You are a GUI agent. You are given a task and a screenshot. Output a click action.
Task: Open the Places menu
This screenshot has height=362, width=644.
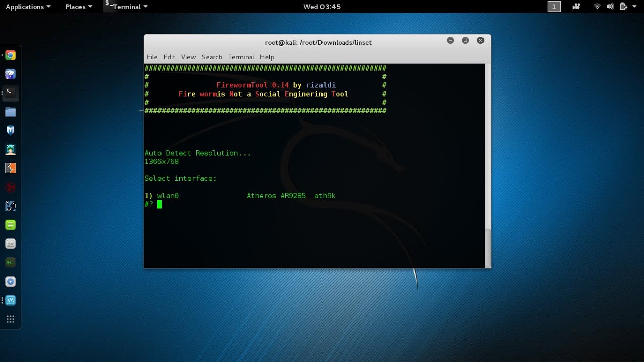pyautogui.click(x=79, y=7)
